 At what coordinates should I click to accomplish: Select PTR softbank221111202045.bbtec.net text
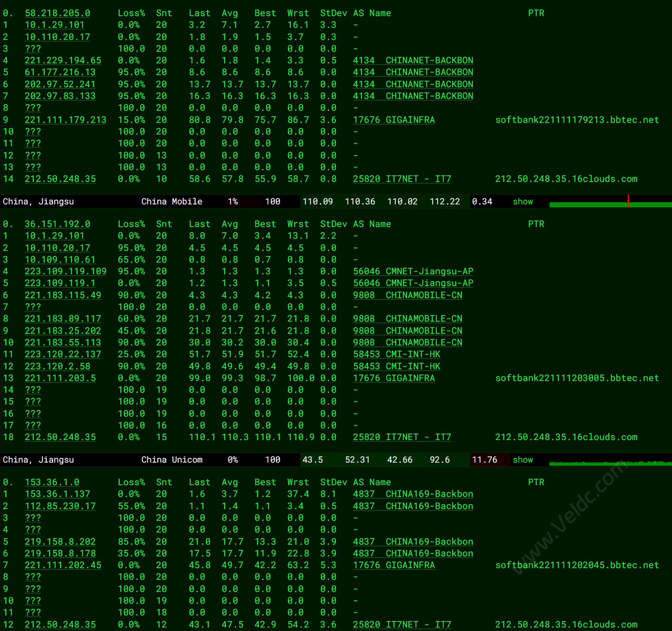577,565
